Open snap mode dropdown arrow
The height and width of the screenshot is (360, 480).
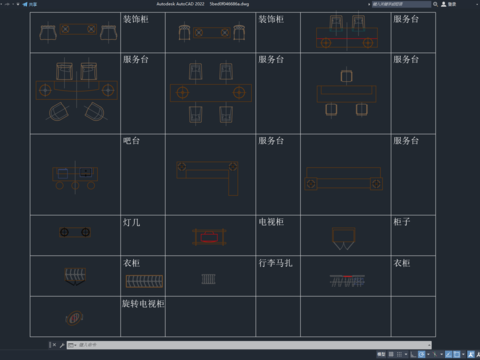[406, 354]
